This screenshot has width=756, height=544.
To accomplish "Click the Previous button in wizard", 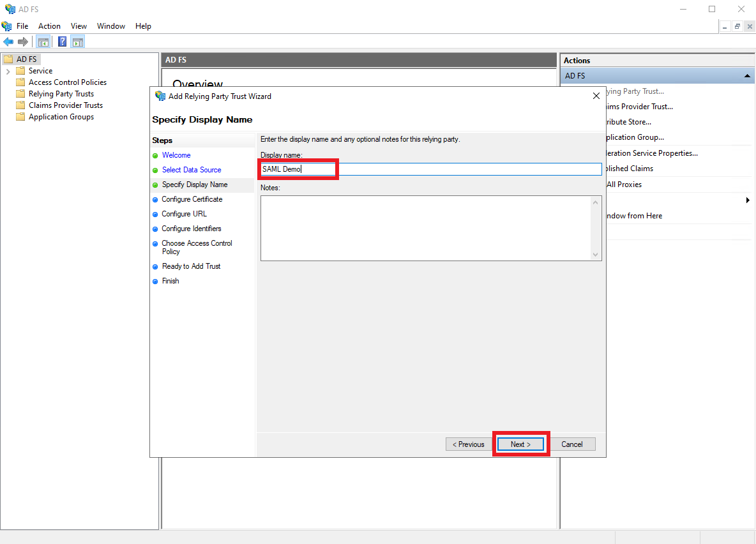I will [x=469, y=444].
